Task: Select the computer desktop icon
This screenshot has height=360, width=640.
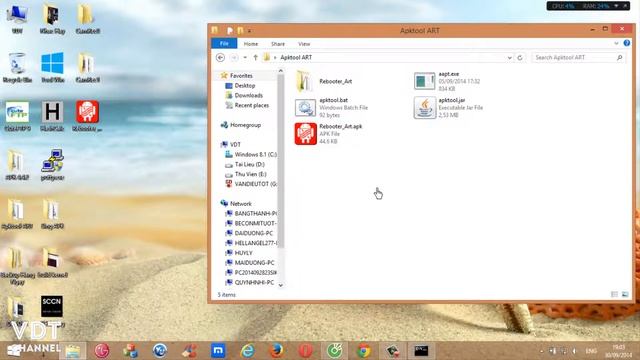Action: [17, 19]
